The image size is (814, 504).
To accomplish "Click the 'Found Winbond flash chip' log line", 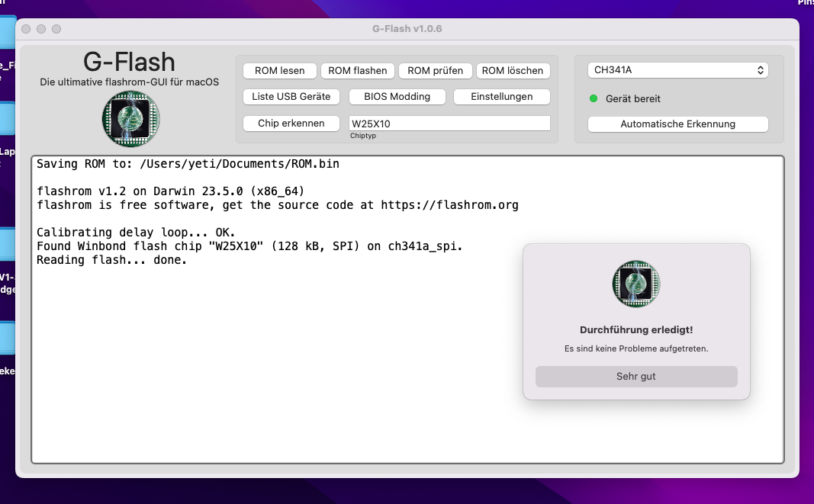I will (249, 246).
